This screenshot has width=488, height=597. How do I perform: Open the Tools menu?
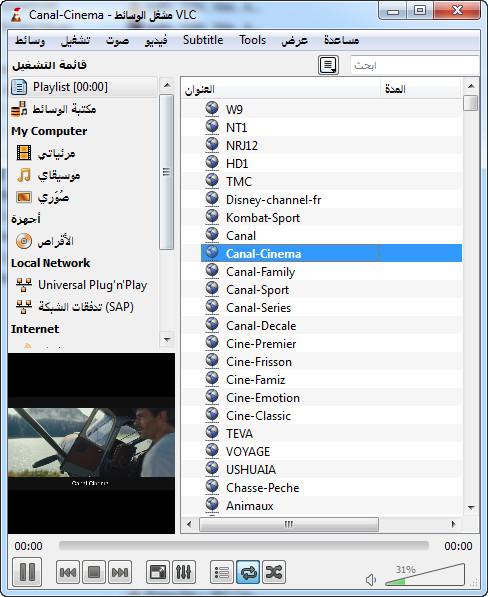point(252,40)
